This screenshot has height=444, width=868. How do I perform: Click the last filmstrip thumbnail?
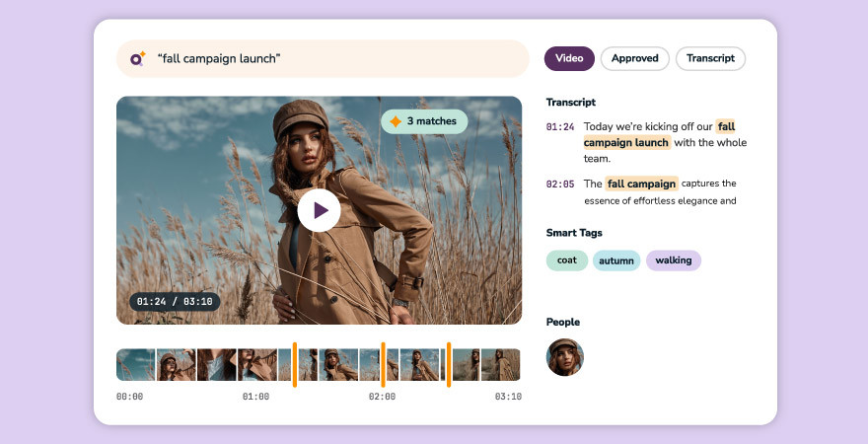click(500, 364)
